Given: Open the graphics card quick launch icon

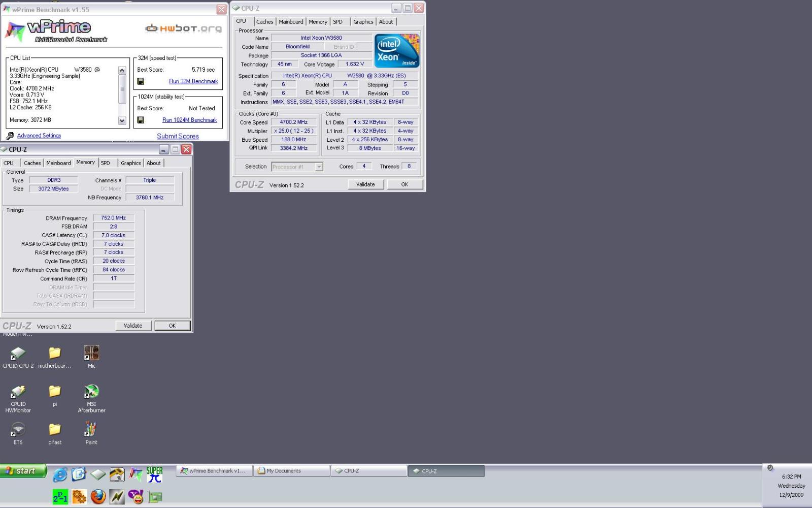Looking at the screenshot, I should [155, 497].
